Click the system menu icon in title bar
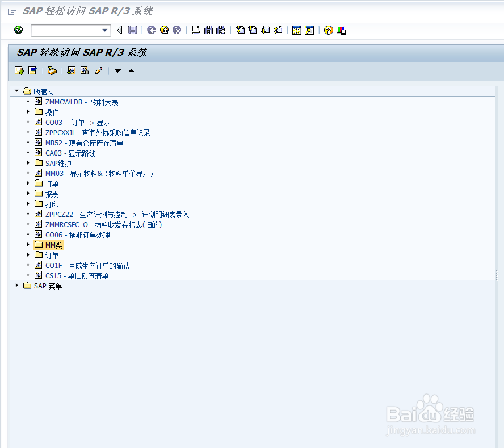This screenshot has width=504, height=448. [12, 11]
